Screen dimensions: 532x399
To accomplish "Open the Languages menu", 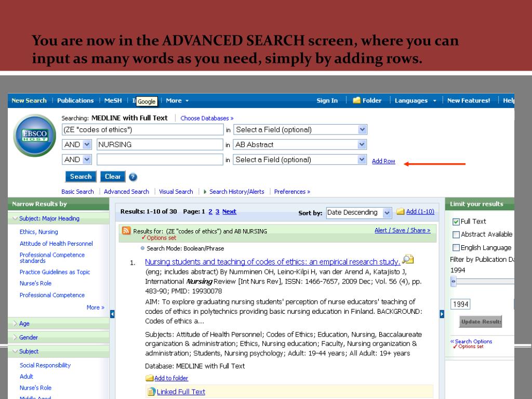I will [x=415, y=100].
